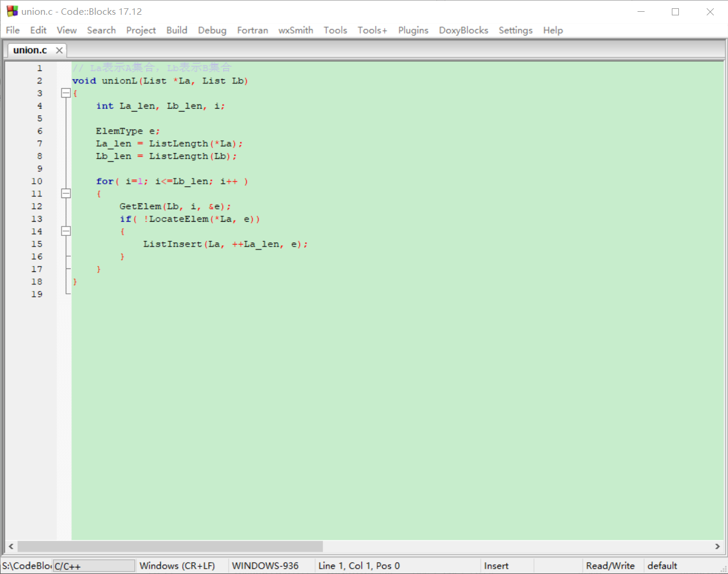
Task: Click the int keyword on line 4
Action: click(x=105, y=106)
